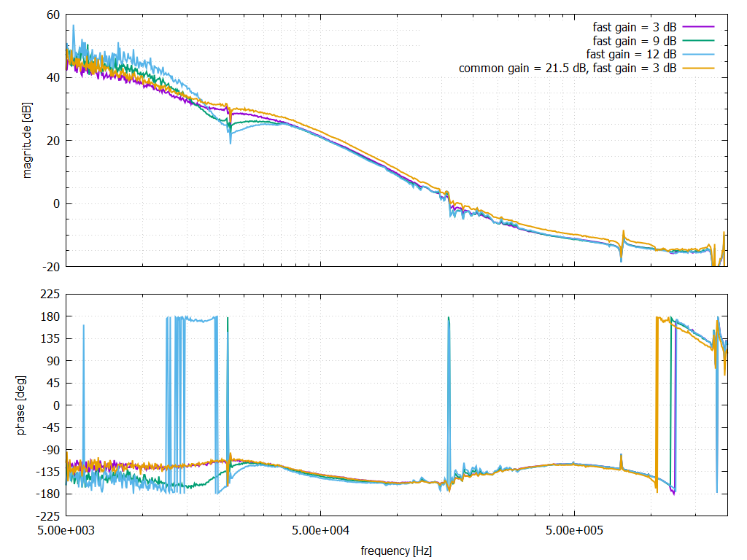The height and width of the screenshot is (560, 747).
Task: Click the 40 tick on magnitude axis
Action: (53, 77)
